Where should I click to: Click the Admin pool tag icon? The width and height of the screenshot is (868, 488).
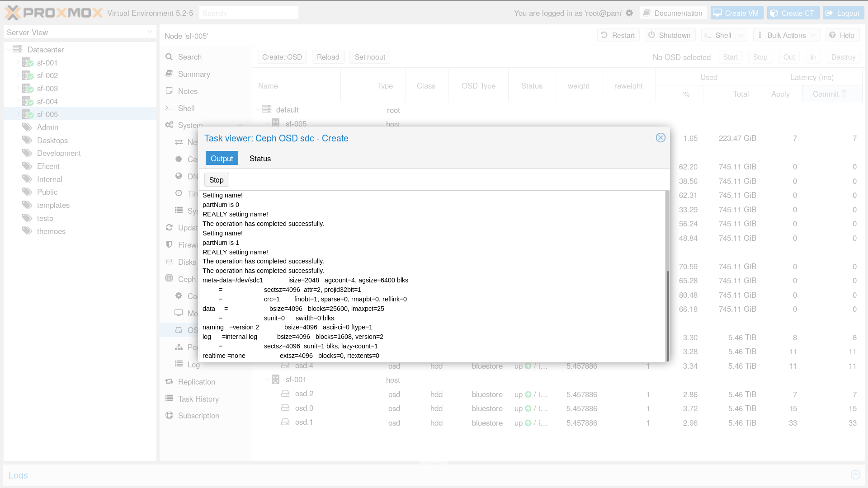28,127
